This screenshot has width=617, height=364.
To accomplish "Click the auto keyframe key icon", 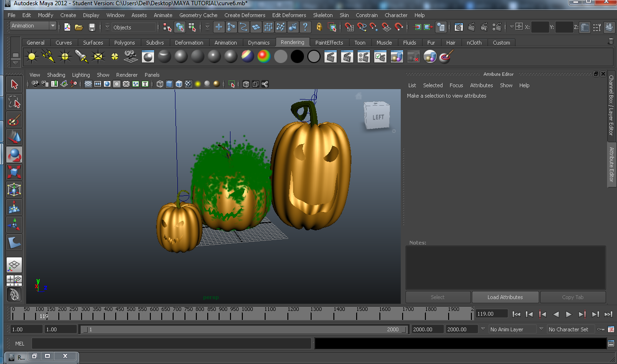I will [x=601, y=329].
